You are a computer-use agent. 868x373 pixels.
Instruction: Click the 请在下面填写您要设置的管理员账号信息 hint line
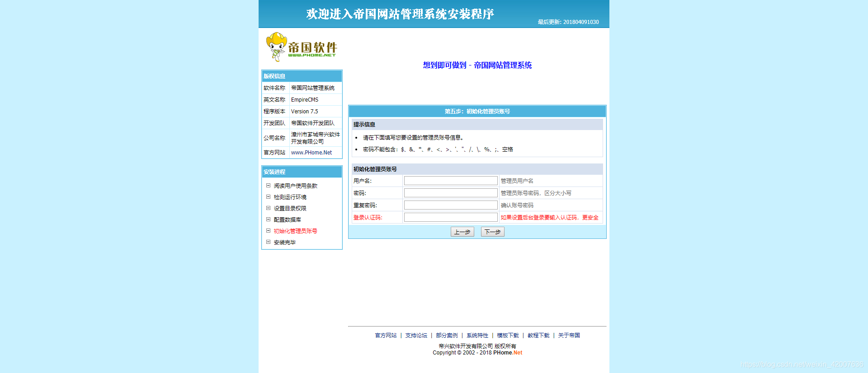413,138
